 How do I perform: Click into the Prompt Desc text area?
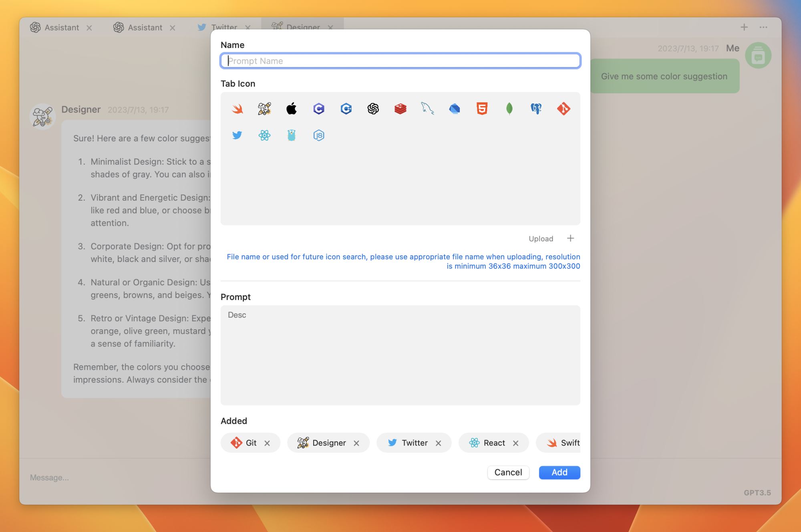pyautogui.click(x=400, y=355)
